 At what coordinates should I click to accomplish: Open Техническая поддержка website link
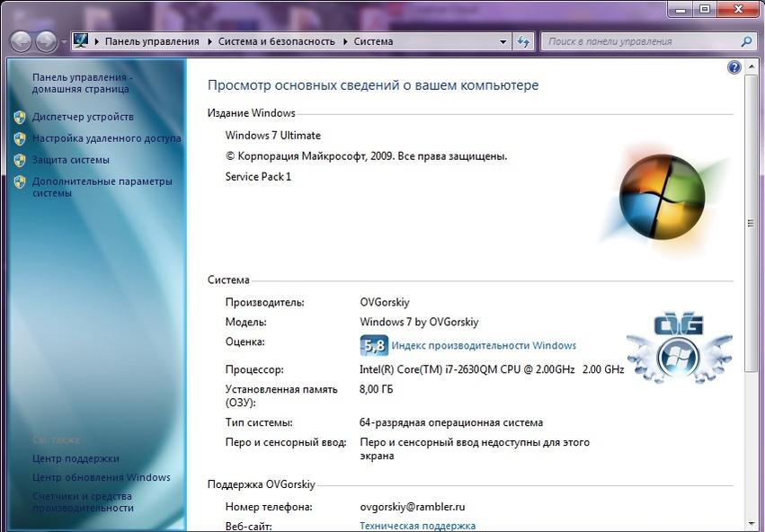418,526
